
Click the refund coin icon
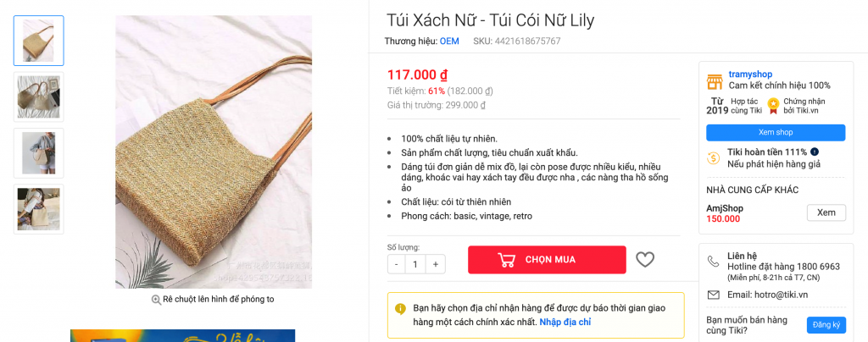tap(714, 158)
